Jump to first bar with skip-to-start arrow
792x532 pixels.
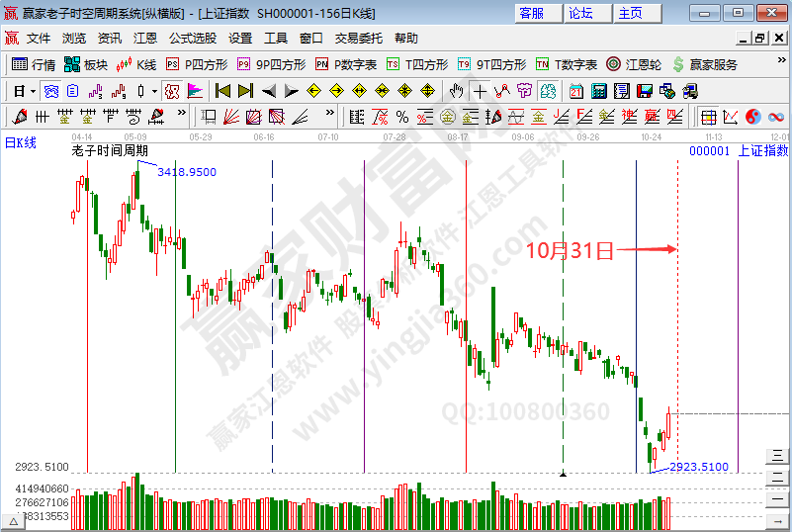222,91
